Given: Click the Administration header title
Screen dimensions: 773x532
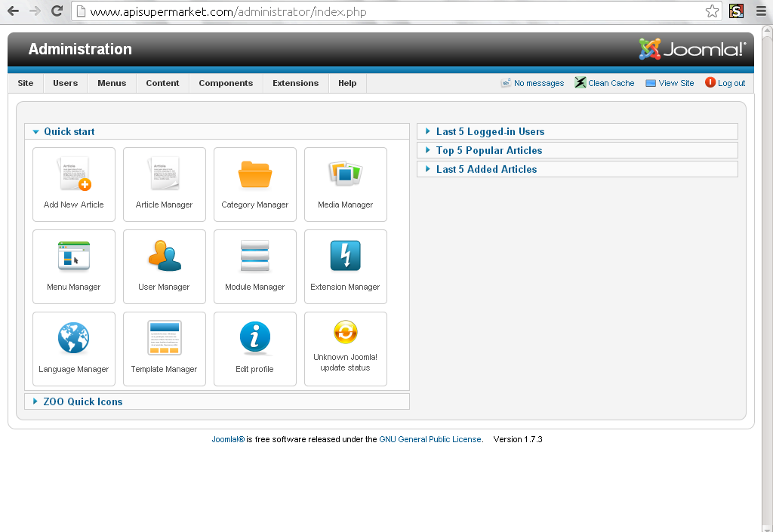Looking at the screenshot, I should point(80,49).
